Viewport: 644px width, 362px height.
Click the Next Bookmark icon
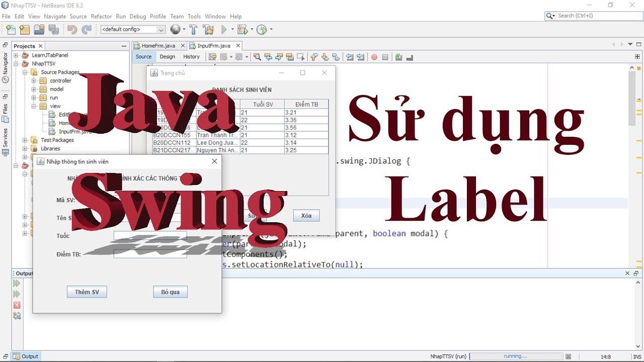tap(325, 57)
